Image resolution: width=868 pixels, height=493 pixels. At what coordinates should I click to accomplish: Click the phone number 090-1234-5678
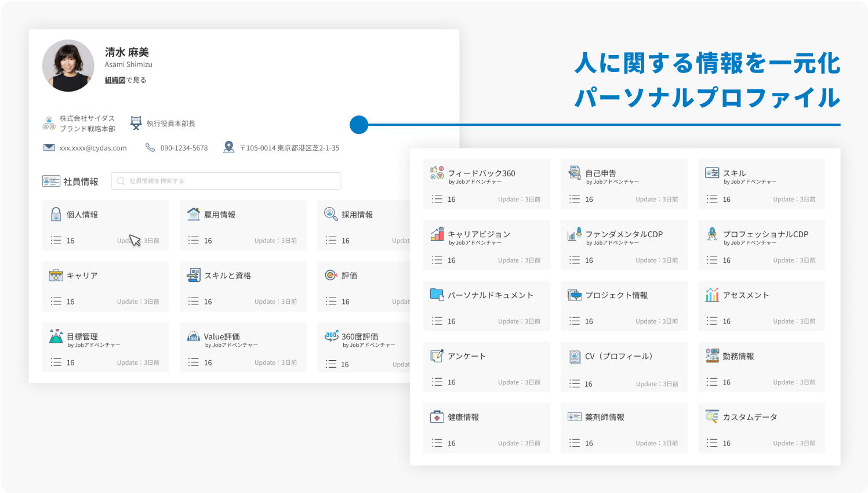[184, 148]
